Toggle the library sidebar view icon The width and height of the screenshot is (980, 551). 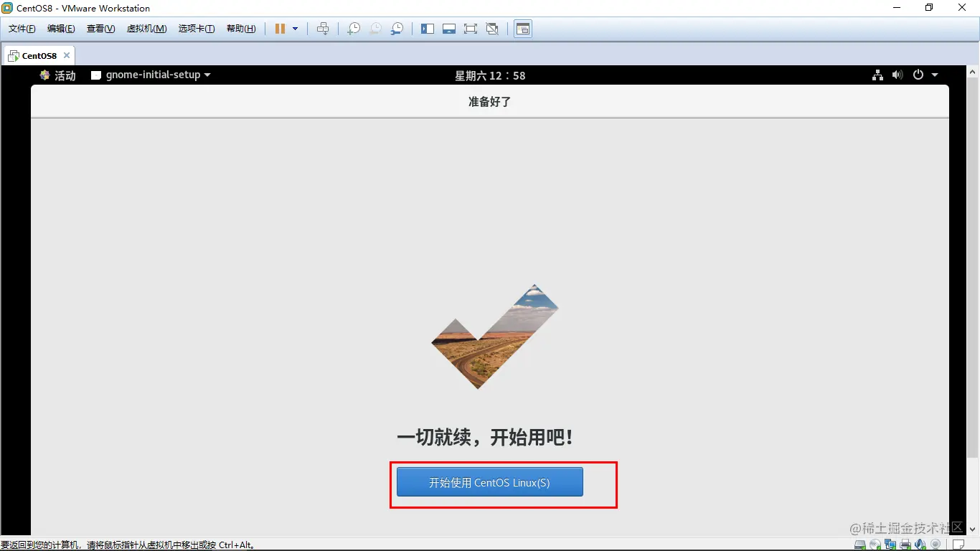pyautogui.click(x=428, y=29)
